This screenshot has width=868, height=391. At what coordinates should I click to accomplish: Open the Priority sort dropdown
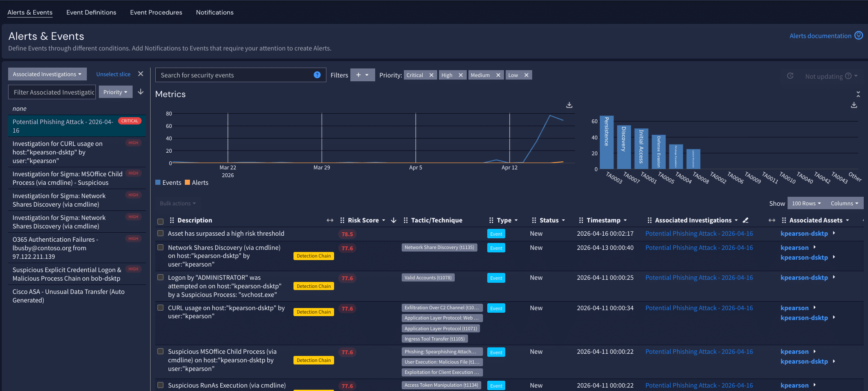pyautogui.click(x=115, y=92)
